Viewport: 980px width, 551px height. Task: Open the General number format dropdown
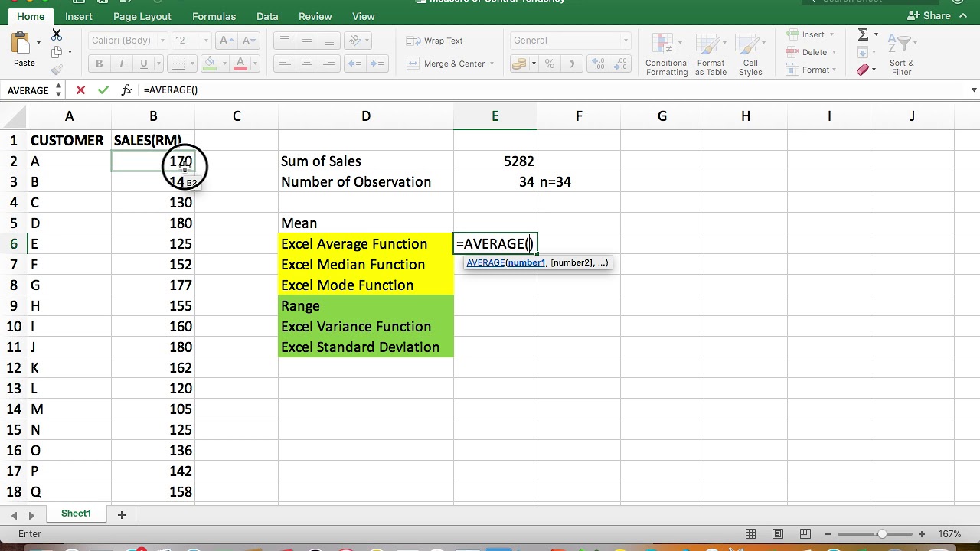[625, 41]
